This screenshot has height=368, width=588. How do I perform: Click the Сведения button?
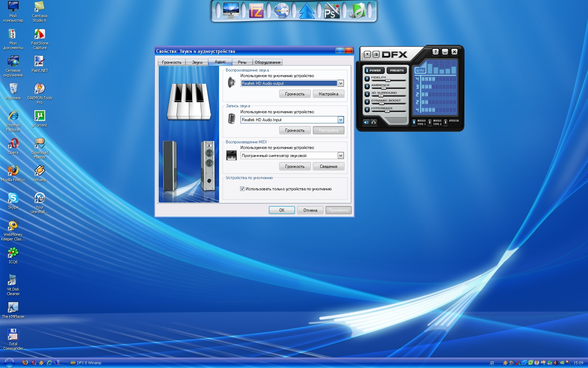328,166
